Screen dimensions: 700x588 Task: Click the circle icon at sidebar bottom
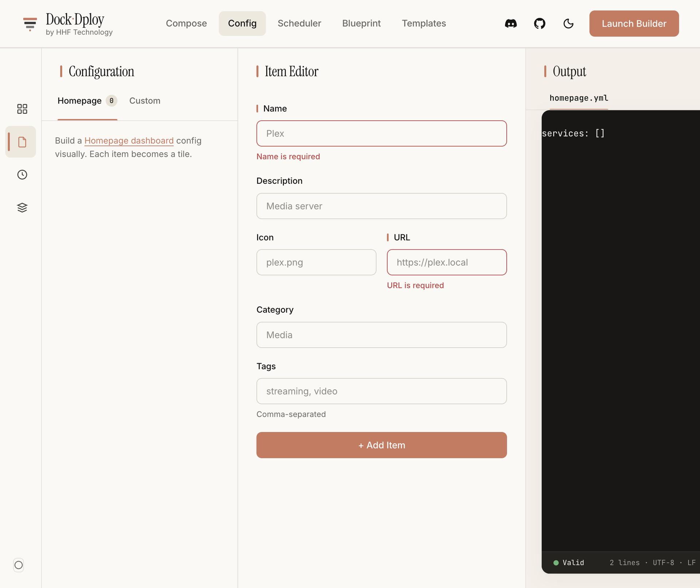click(19, 565)
